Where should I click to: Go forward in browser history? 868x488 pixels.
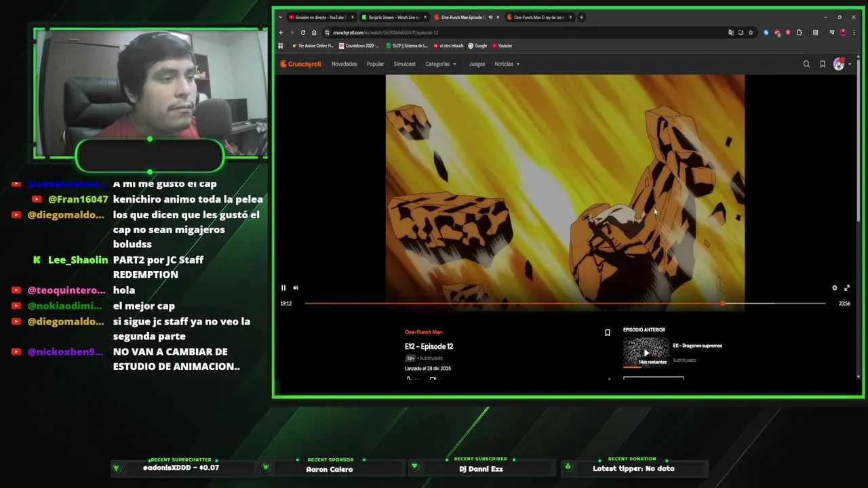point(292,33)
